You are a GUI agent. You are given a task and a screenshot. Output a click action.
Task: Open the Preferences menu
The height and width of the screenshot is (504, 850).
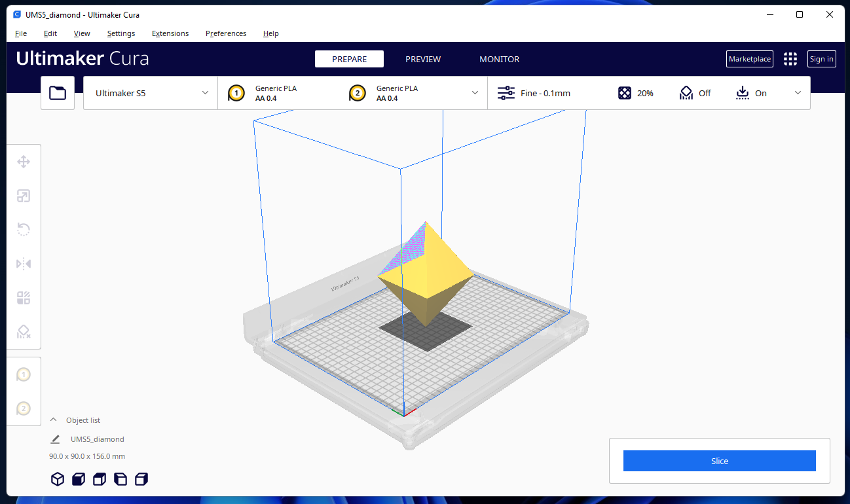click(x=226, y=33)
